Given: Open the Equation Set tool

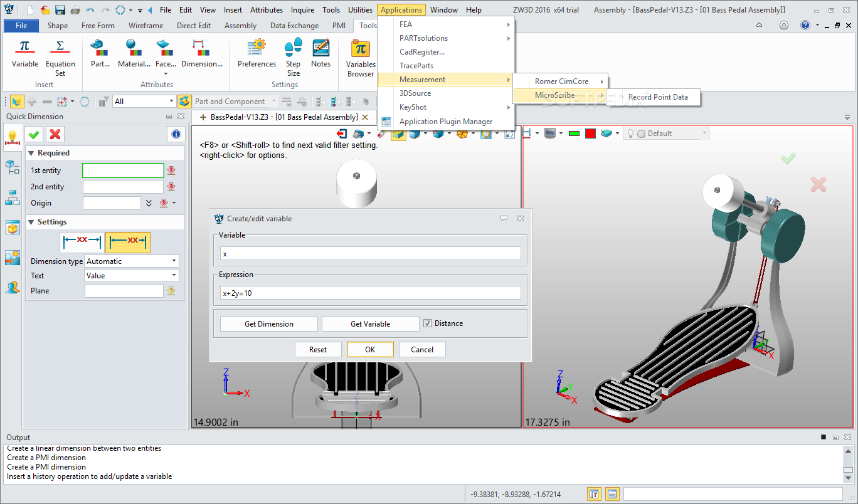Looking at the screenshot, I should [x=60, y=58].
